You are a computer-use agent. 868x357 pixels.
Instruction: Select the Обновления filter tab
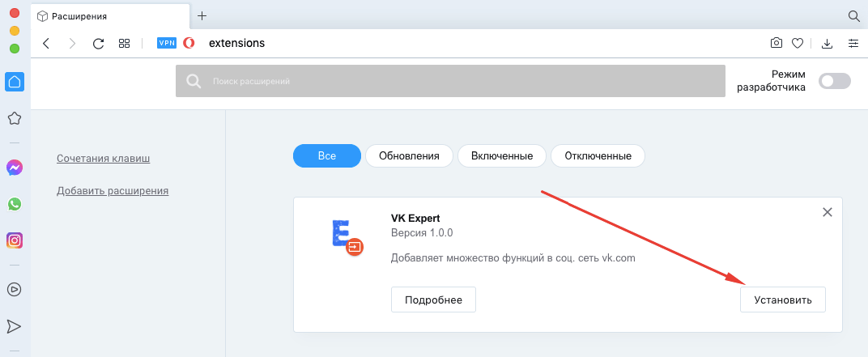[x=409, y=156]
